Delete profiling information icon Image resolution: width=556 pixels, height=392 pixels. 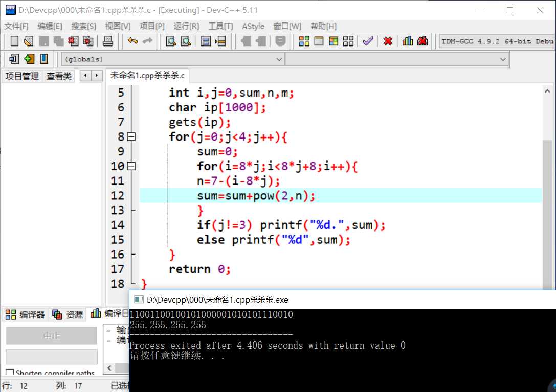pos(422,41)
